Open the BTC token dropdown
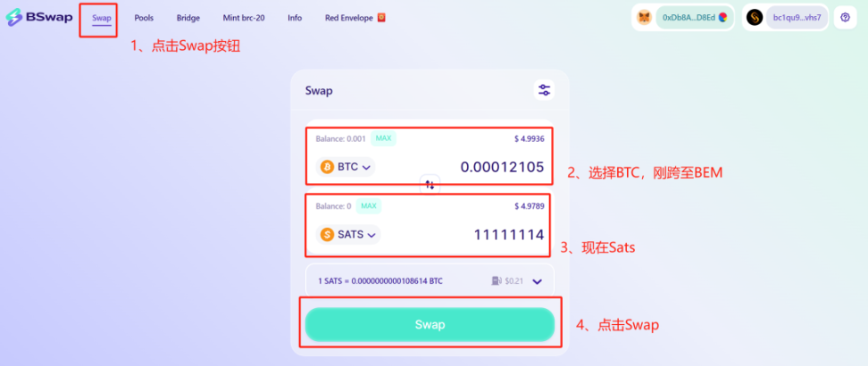The height and width of the screenshot is (366, 868). [x=346, y=167]
